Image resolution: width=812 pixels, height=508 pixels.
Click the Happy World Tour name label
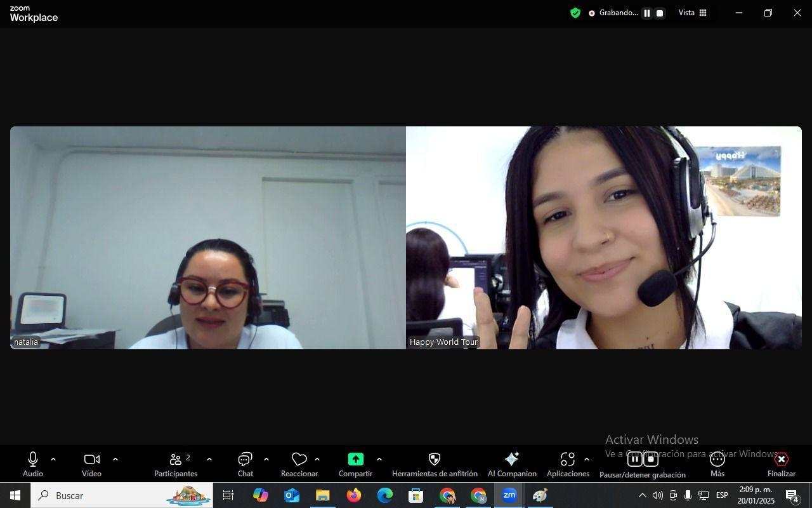(443, 342)
